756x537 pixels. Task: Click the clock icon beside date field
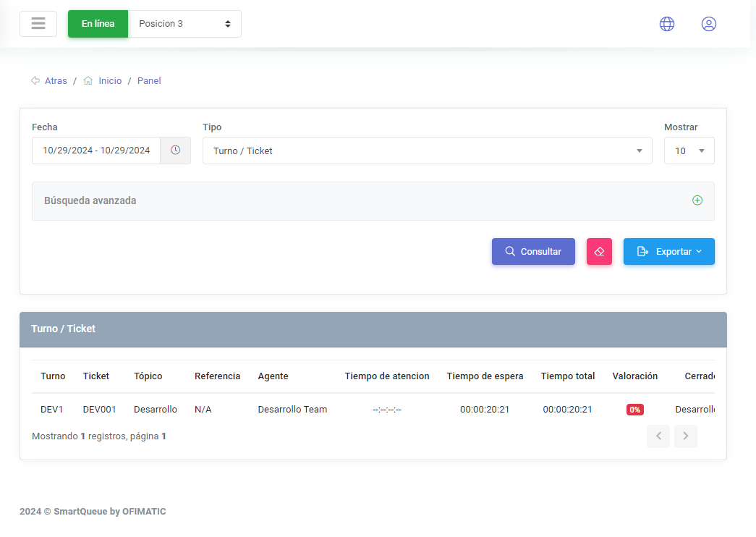pyautogui.click(x=175, y=151)
